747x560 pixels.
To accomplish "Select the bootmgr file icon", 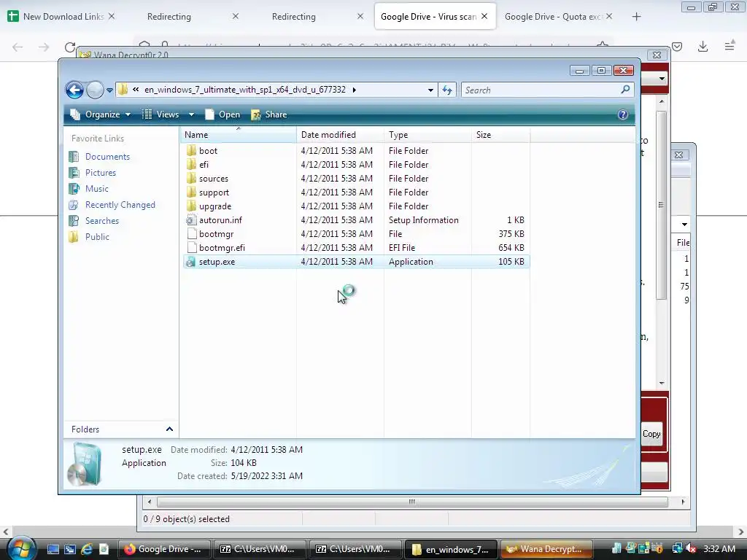I will click(192, 234).
